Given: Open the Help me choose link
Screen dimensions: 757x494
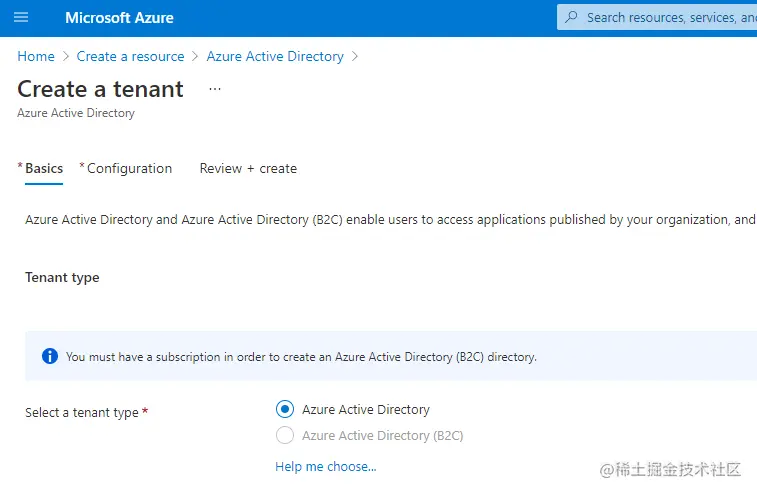Looking at the screenshot, I should click(x=326, y=466).
